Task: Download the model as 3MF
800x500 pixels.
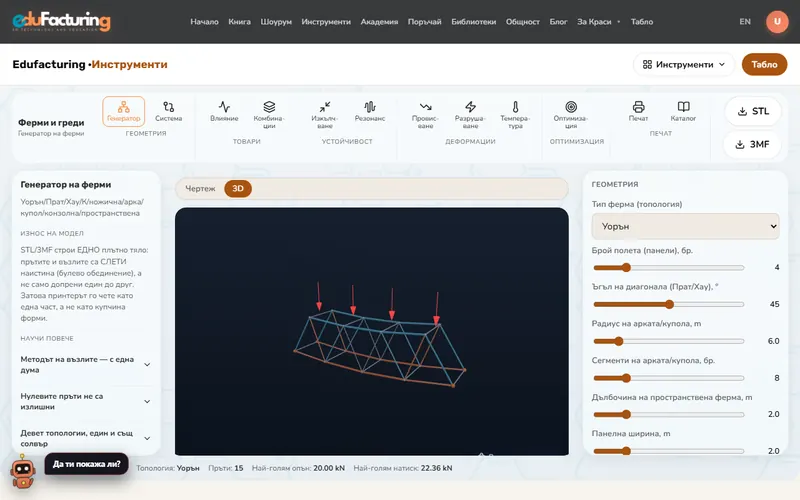Action: tap(753, 144)
